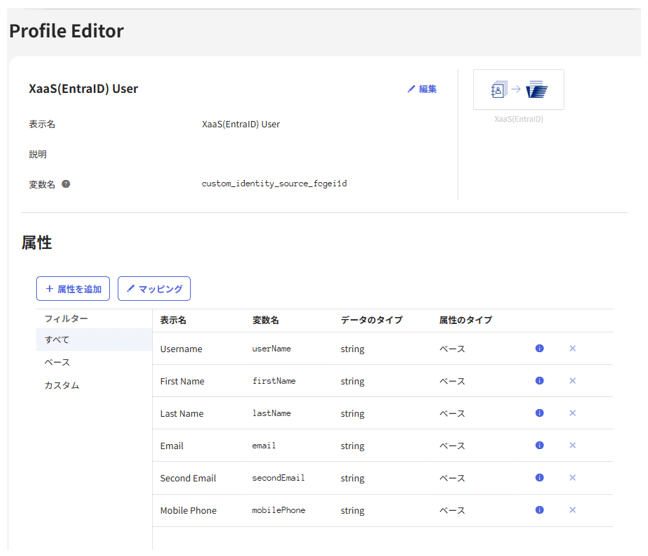This screenshot has height=556, width=648.
Task: Delete secondEmail attribute via X icon
Action: click(x=573, y=478)
